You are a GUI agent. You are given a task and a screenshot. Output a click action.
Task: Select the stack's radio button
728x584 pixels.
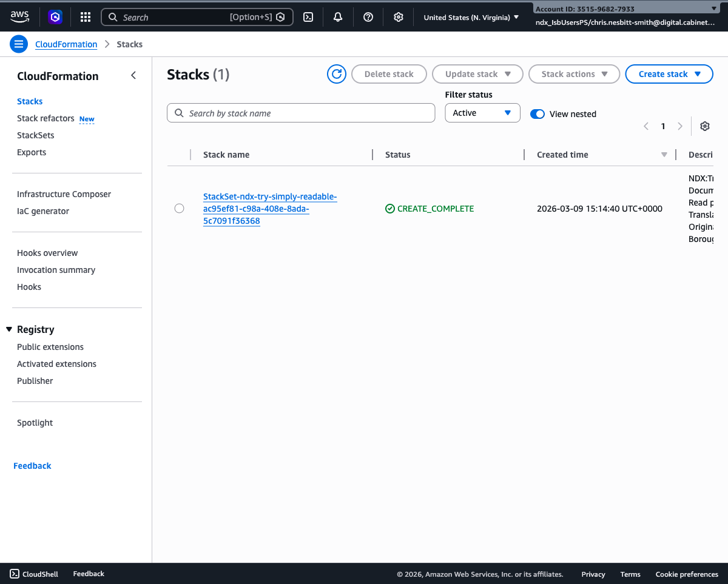179,208
